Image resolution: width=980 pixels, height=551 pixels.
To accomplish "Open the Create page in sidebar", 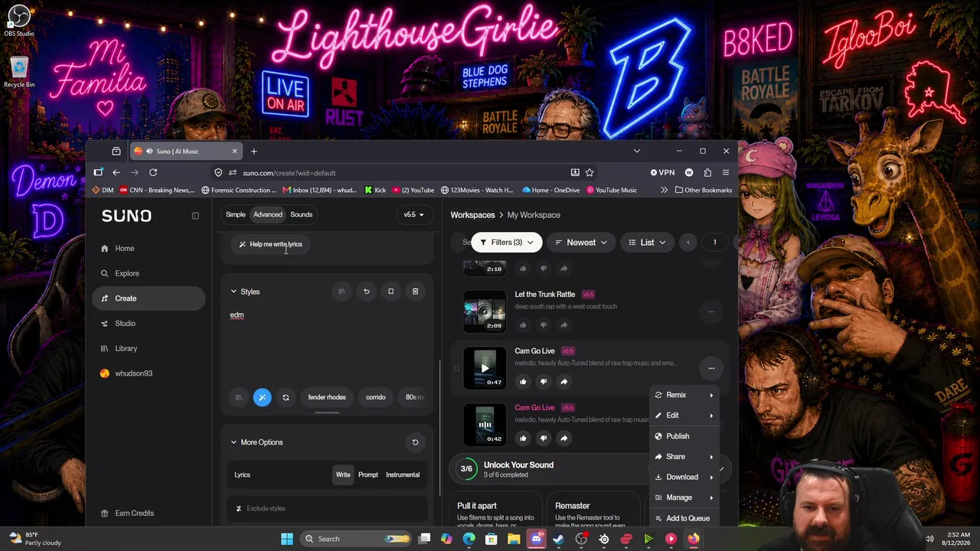I will point(149,298).
